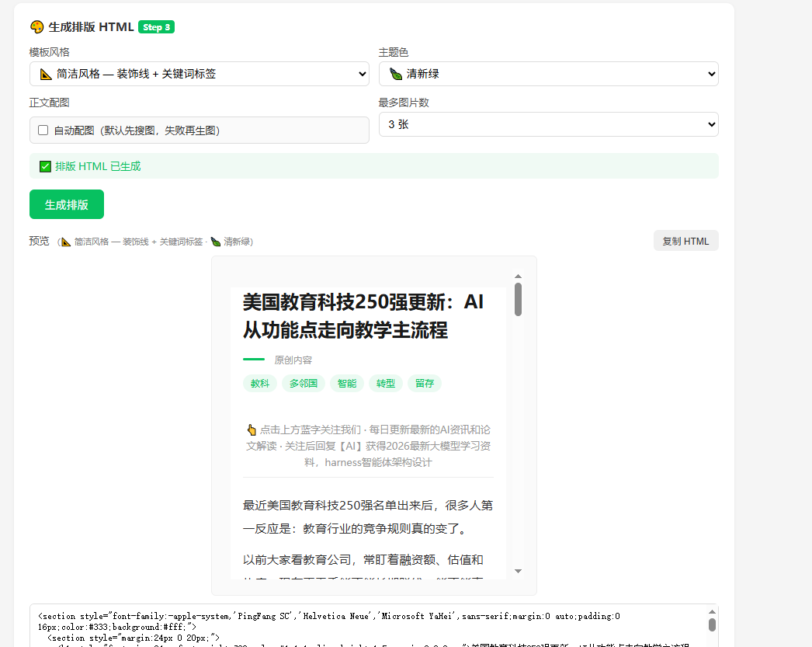The width and height of the screenshot is (812, 647).
Task: Open the 主题色 theme color dropdown
Action: tap(548, 74)
